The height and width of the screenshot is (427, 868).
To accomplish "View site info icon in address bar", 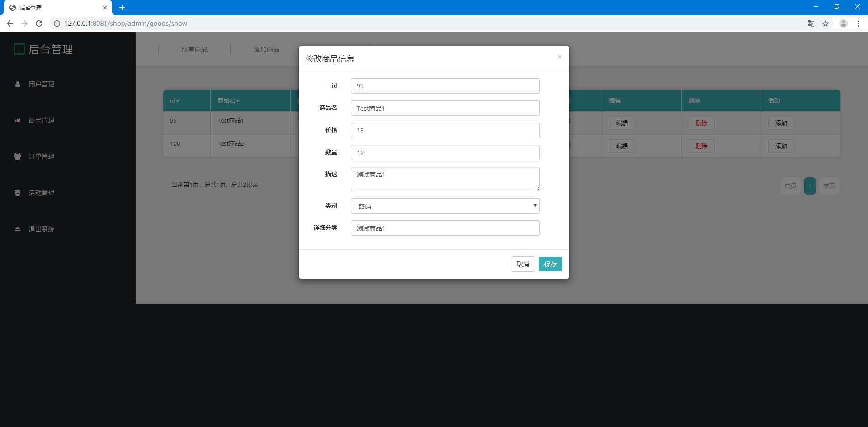I will (x=57, y=24).
